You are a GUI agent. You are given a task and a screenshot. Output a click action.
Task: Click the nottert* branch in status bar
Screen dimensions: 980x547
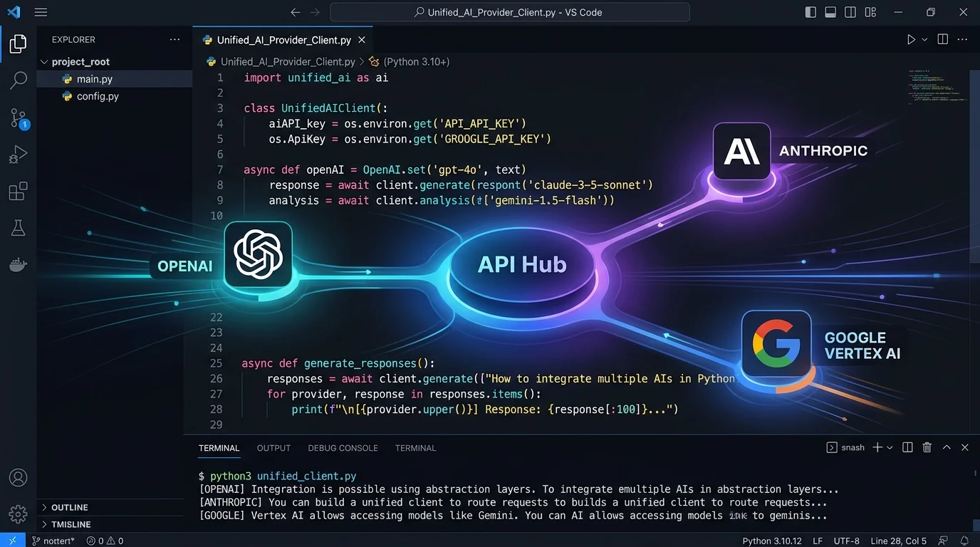(54, 541)
